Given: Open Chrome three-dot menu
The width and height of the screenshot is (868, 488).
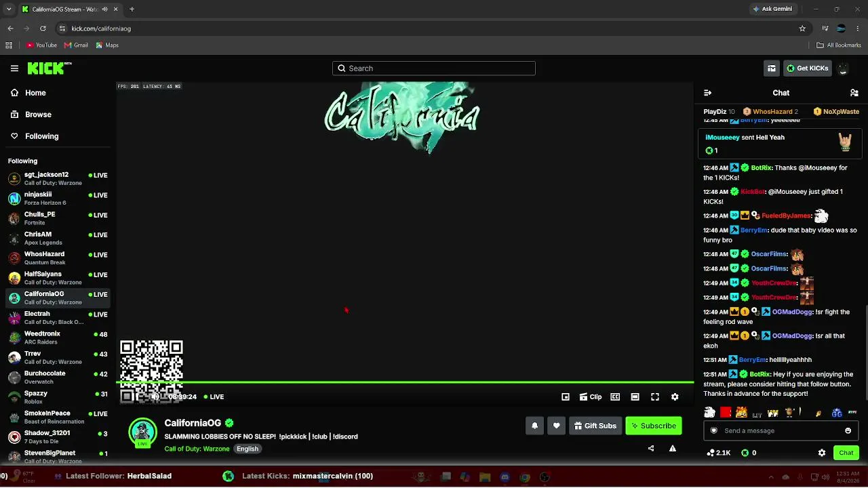Looking at the screenshot, I should click(857, 28).
